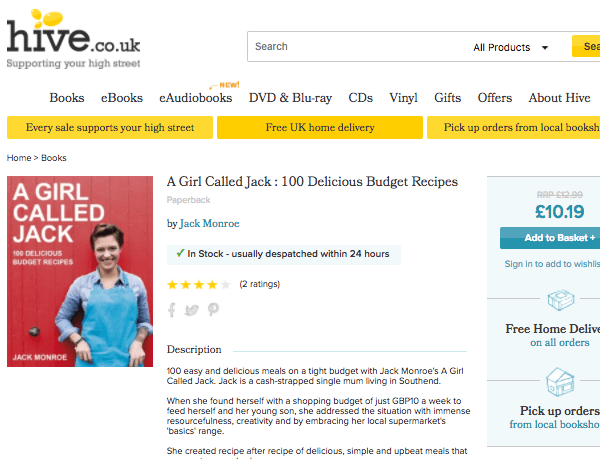Click the In Stock despatch notice
This screenshot has height=459, width=600.
pos(284,254)
